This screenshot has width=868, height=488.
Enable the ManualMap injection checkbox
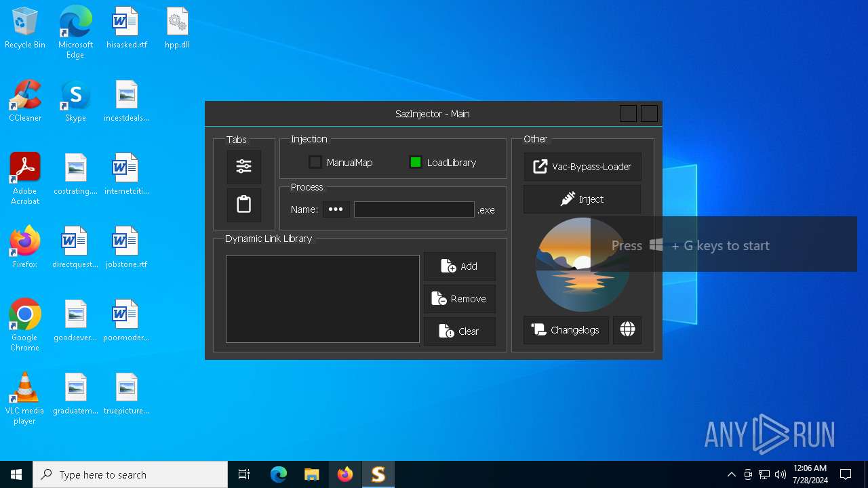coord(315,162)
